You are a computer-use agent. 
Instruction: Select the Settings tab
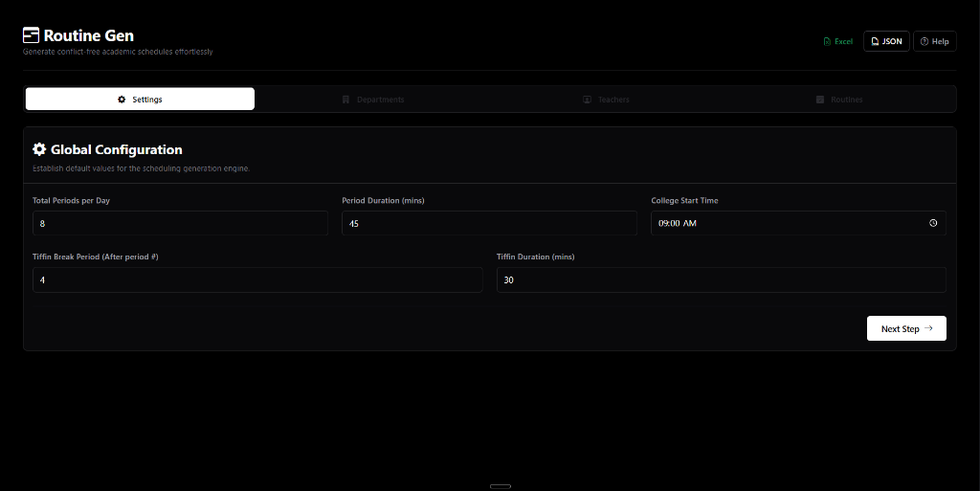pos(140,100)
